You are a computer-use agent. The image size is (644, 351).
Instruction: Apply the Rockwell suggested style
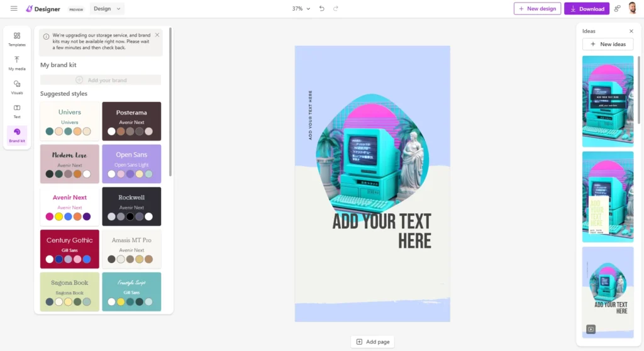tap(131, 206)
